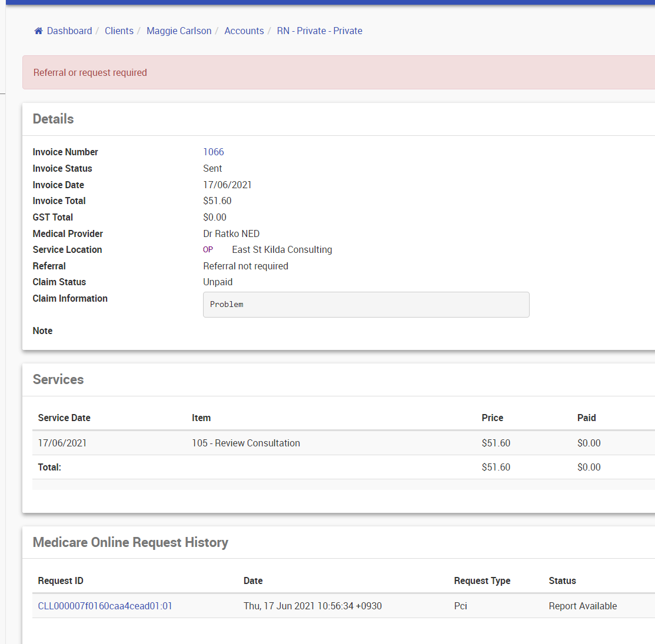Open the Accounts breadcrumb link
This screenshot has width=655, height=644.
pos(244,31)
